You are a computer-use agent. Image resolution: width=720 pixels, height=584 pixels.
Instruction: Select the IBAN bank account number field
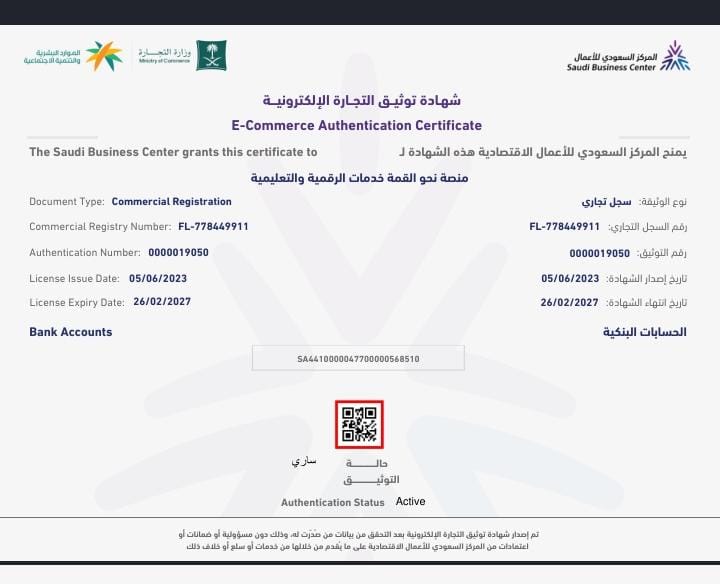pos(358,358)
